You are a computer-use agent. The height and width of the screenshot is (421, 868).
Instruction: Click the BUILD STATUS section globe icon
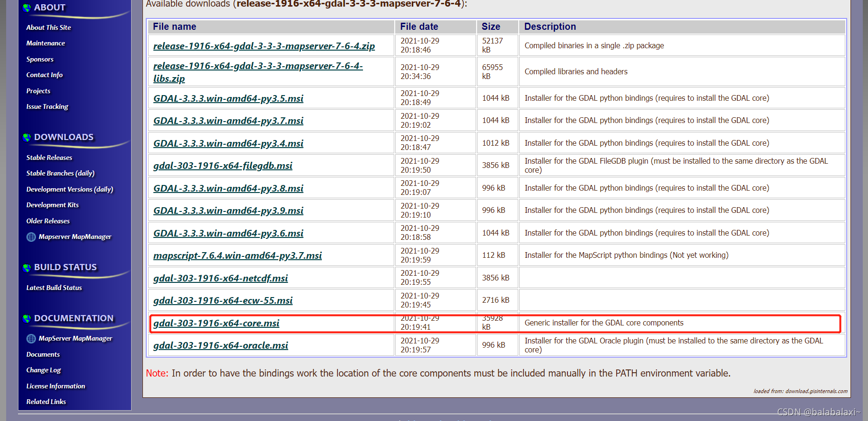coord(27,268)
